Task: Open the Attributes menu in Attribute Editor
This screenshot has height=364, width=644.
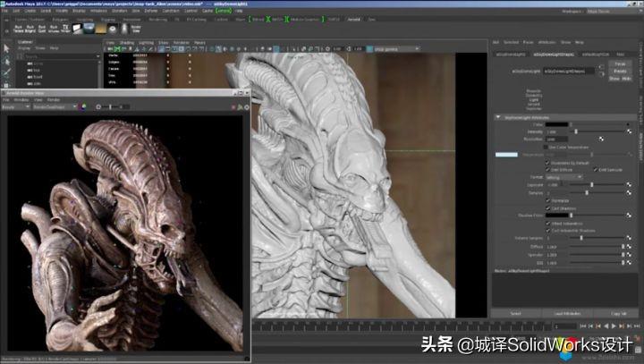Action: (x=547, y=42)
